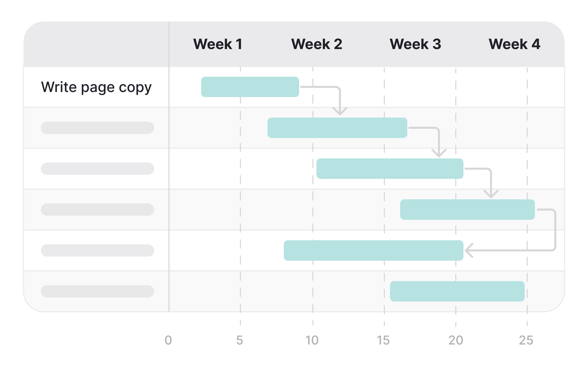Image resolution: width=588 pixels, height=368 pixels.
Task: Select the last row's placeholder task name
Action: [97, 291]
